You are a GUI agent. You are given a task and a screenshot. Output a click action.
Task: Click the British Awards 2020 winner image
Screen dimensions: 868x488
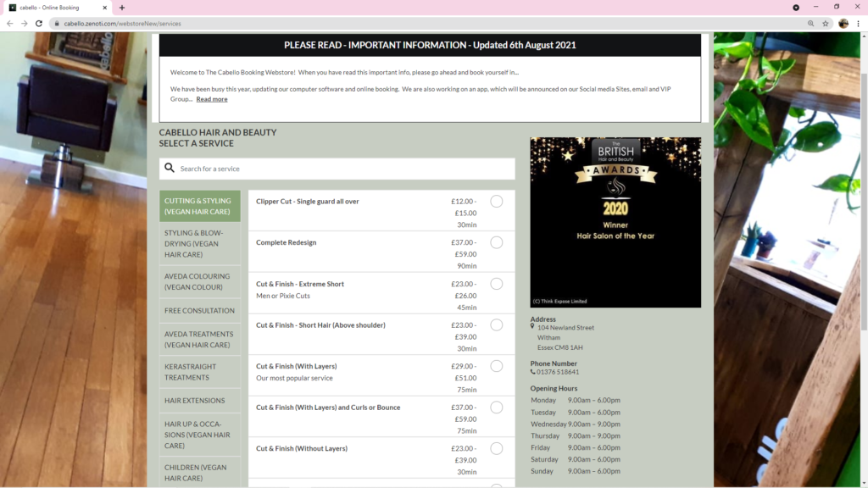point(615,223)
